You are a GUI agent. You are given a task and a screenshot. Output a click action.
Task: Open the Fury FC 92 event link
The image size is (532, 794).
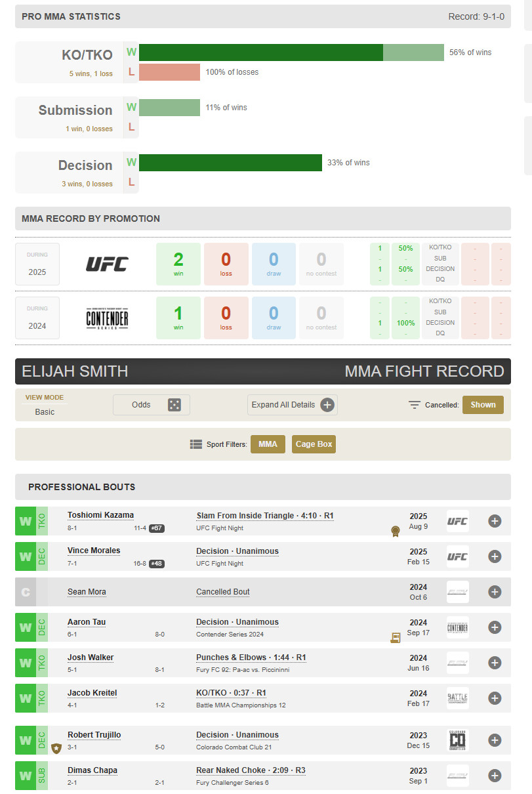tap(243, 670)
